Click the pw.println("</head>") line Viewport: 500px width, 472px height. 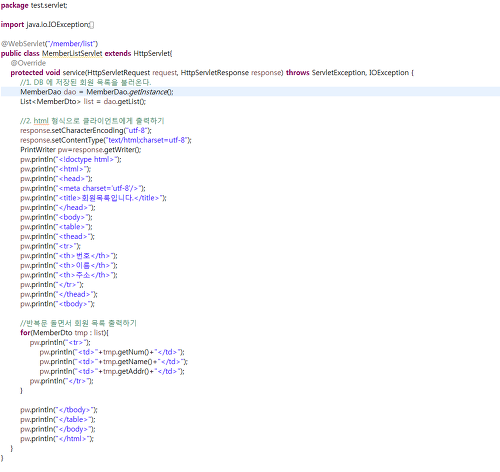(x=58, y=208)
